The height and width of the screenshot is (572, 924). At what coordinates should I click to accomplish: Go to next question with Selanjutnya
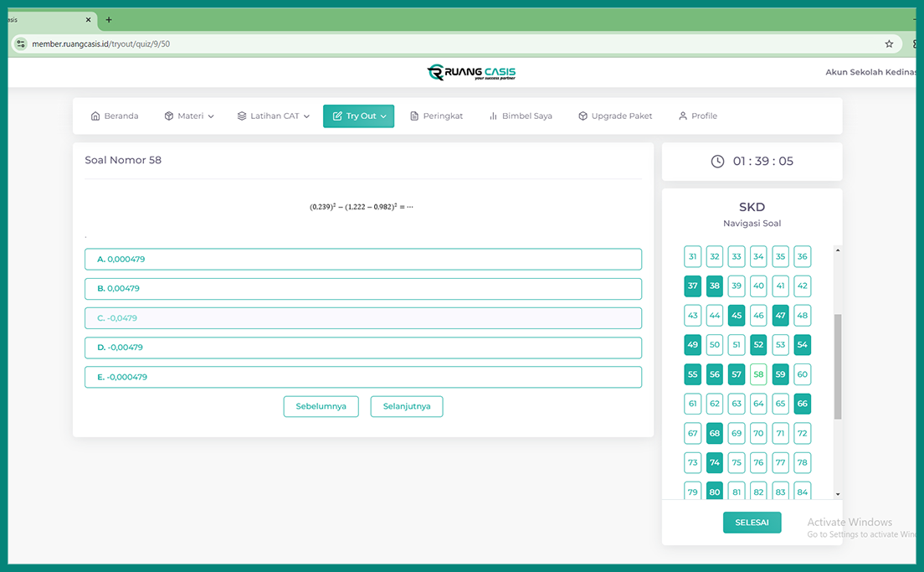(x=407, y=407)
